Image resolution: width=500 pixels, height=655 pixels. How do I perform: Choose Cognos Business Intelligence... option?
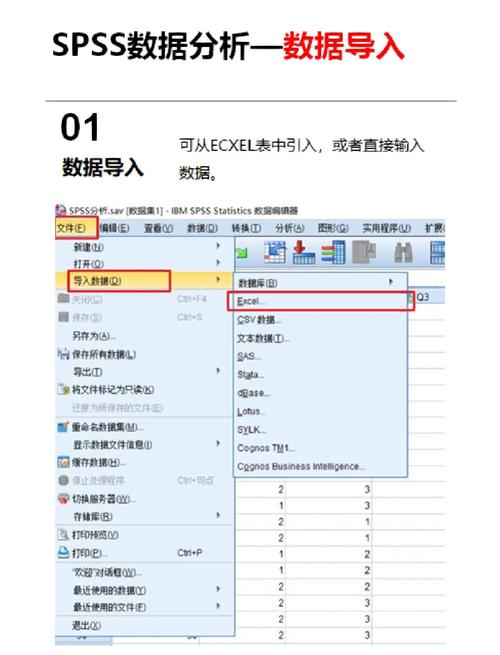(x=320, y=466)
